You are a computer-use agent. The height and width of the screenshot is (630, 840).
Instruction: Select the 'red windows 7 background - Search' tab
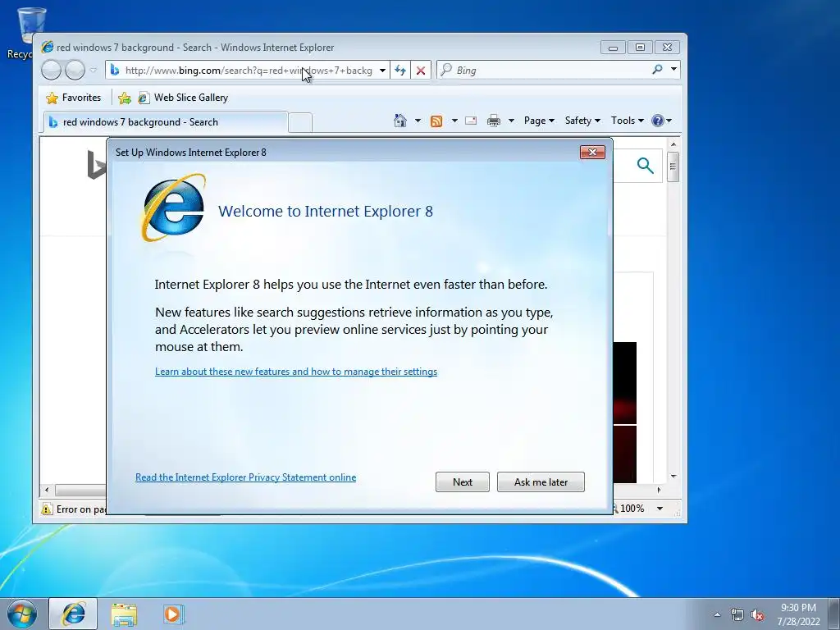(166, 122)
